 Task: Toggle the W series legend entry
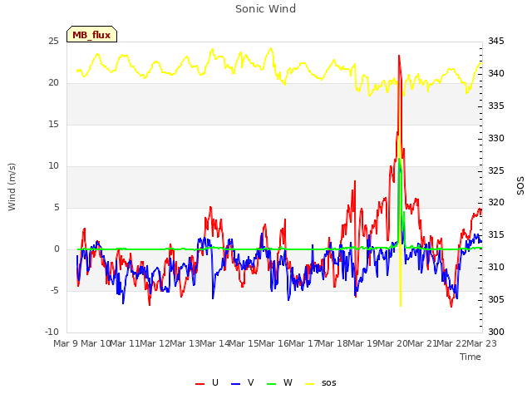coord(279,383)
